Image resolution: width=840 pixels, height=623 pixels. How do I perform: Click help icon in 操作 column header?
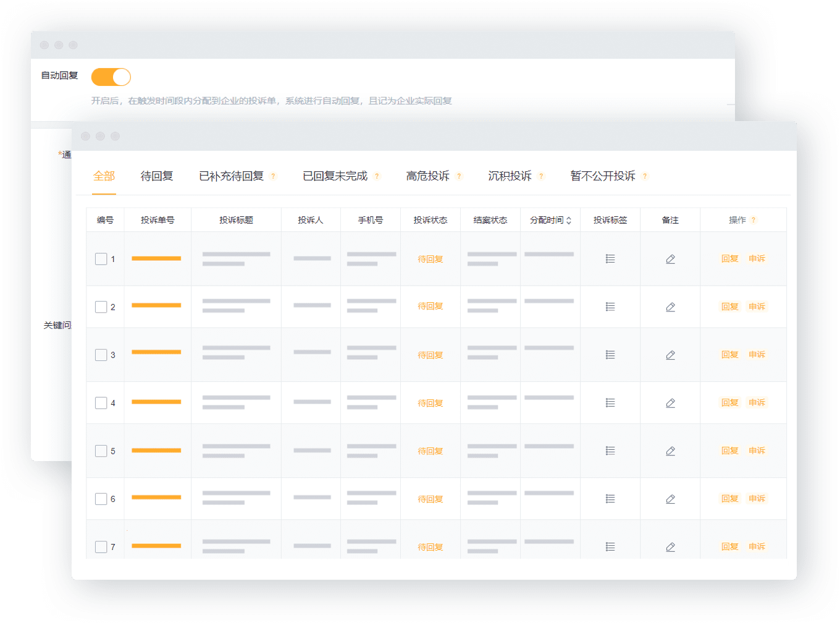[754, 220]
